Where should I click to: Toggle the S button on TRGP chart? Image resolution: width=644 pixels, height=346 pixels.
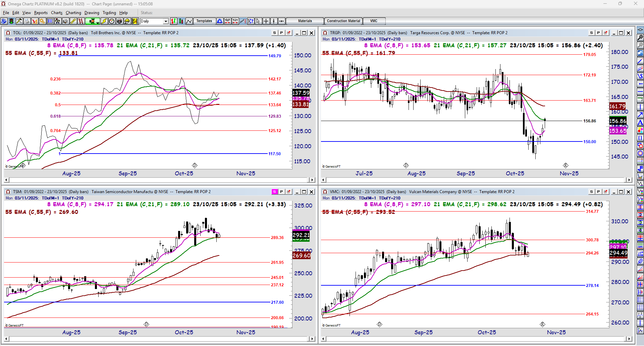click(x=591, y=33)
